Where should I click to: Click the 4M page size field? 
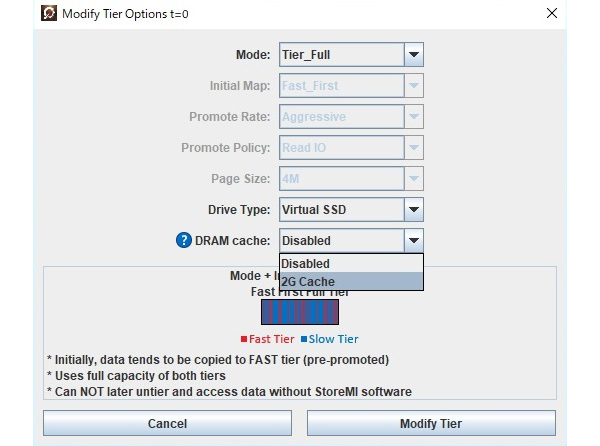pyautogui.click(x=341, y=179)
